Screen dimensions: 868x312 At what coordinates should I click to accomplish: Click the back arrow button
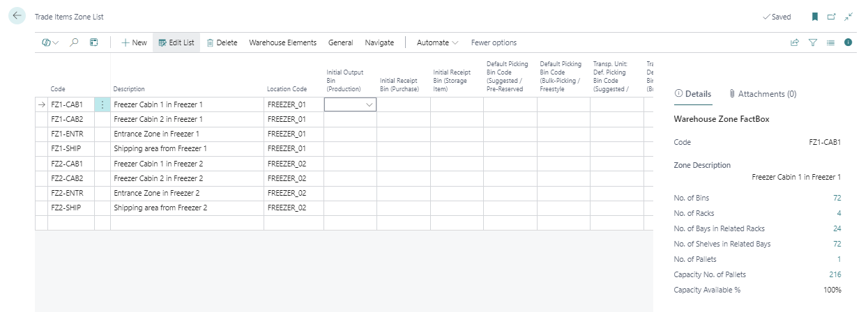click(17, 16)
